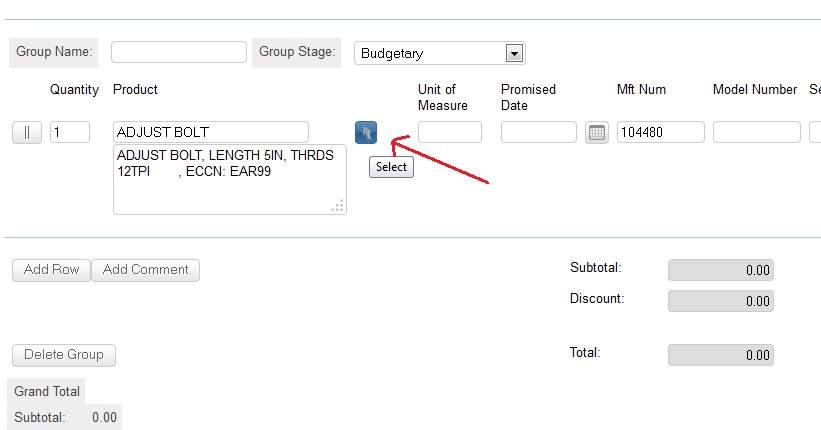Focus the Unit of Measure input
Screen dimensions: 821x430
pyautogui.click(x=450, y=132)
